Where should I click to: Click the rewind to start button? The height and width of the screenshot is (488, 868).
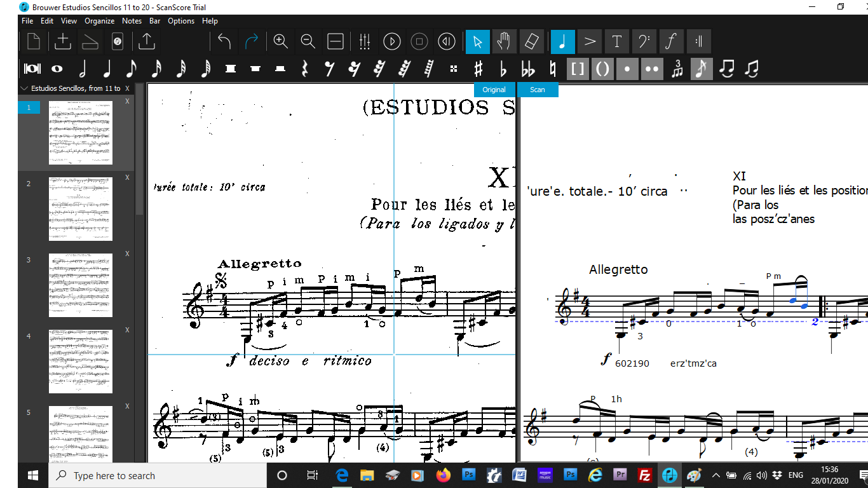click(447, 42)
